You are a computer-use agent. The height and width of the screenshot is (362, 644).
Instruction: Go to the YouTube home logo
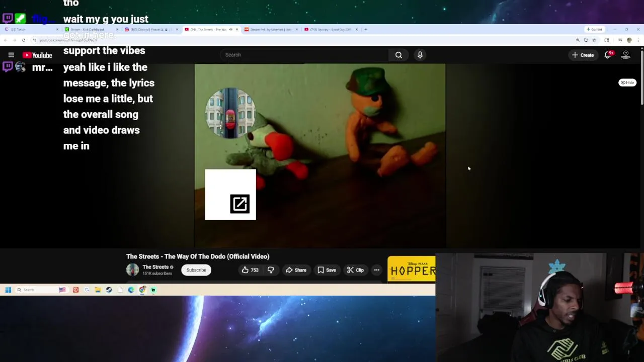pyautogui.click(x=37, y=55)
